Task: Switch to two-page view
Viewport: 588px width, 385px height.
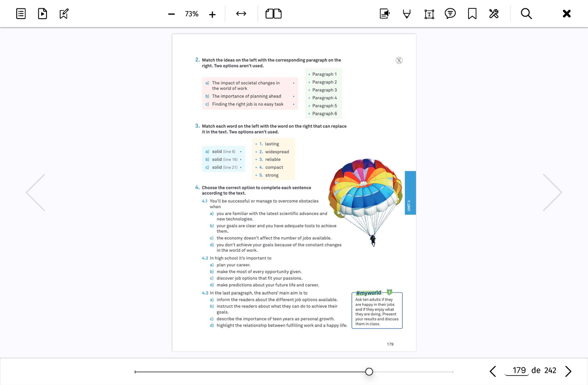Action: tap(273, 14)
